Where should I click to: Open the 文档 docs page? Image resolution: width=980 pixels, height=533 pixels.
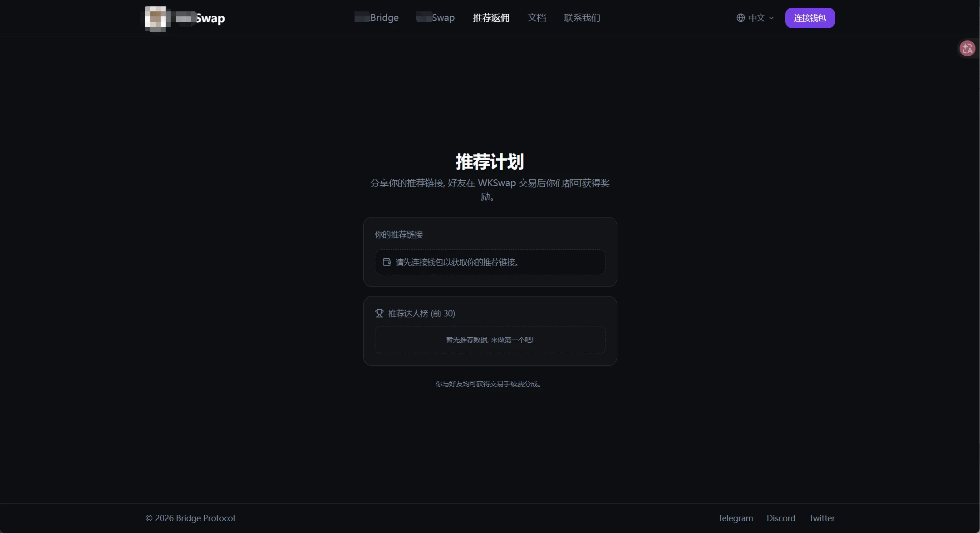coord(537,18)
